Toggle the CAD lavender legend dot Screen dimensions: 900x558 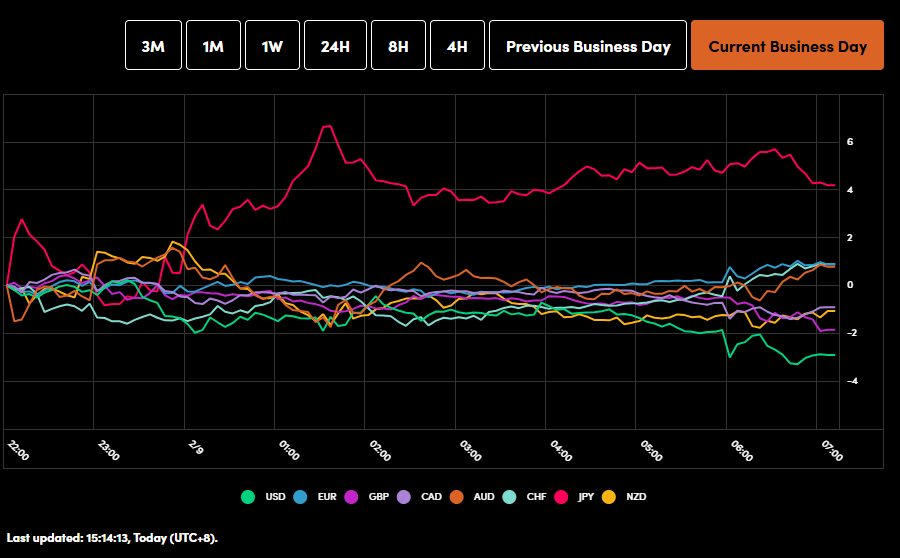pyautogui.click(x=403, y=497)
